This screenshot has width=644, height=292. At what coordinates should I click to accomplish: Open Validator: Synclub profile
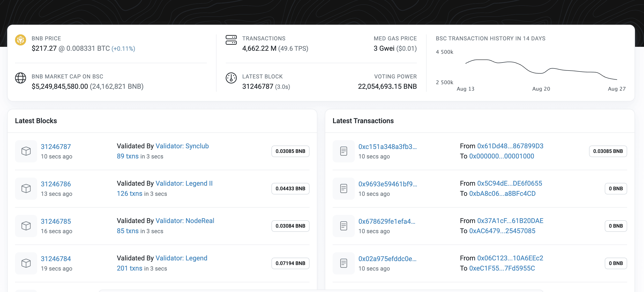[x=182, y=146]
